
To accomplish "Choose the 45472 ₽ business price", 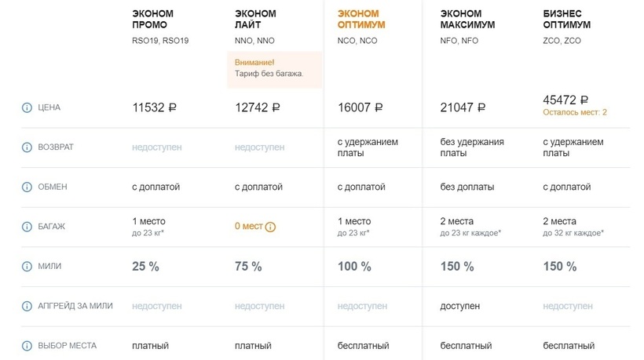I will [x=565, y=100].
